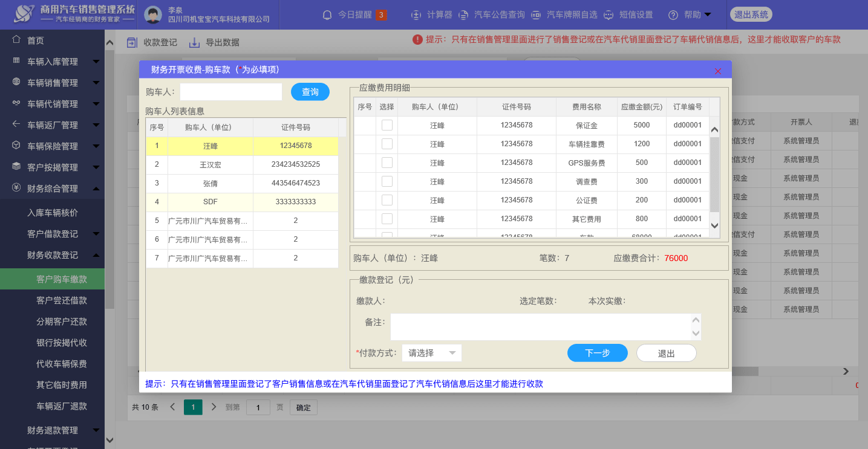Click the 查询 search button

tap(310, 92)
